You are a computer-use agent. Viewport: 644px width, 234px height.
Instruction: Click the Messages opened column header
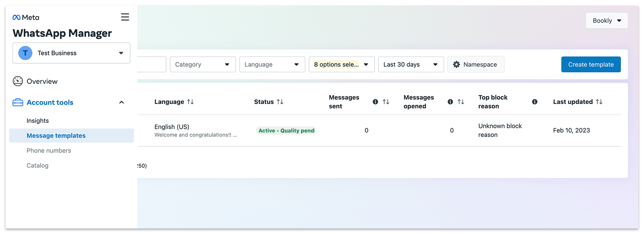pyautogui.click(x=419, y=102)
